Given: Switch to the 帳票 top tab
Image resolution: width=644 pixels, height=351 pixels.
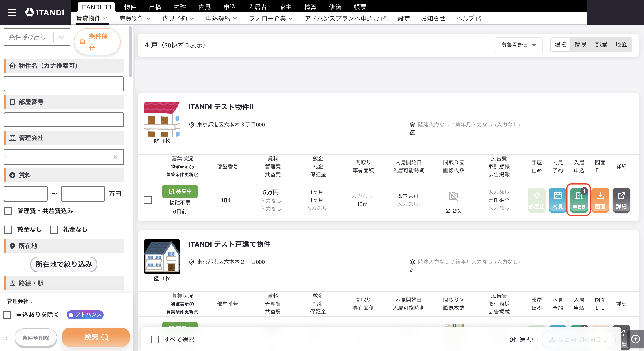Looking at the screenshot, I should [360, 7].
